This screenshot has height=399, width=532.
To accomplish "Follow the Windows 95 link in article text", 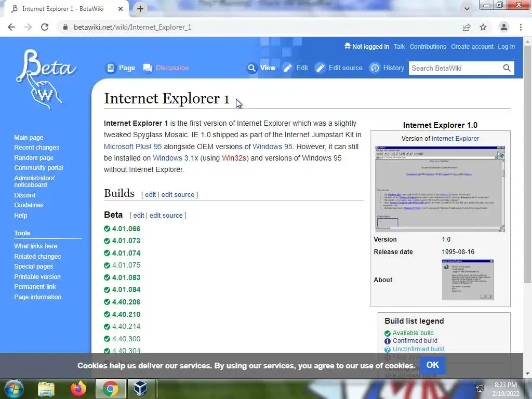I will (x=272, y=147).
